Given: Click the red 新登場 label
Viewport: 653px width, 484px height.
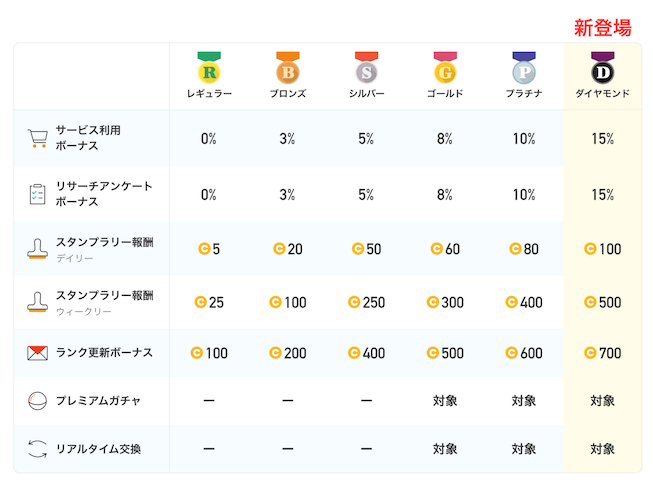Looking at the screenshot, I should click(603, 28).
